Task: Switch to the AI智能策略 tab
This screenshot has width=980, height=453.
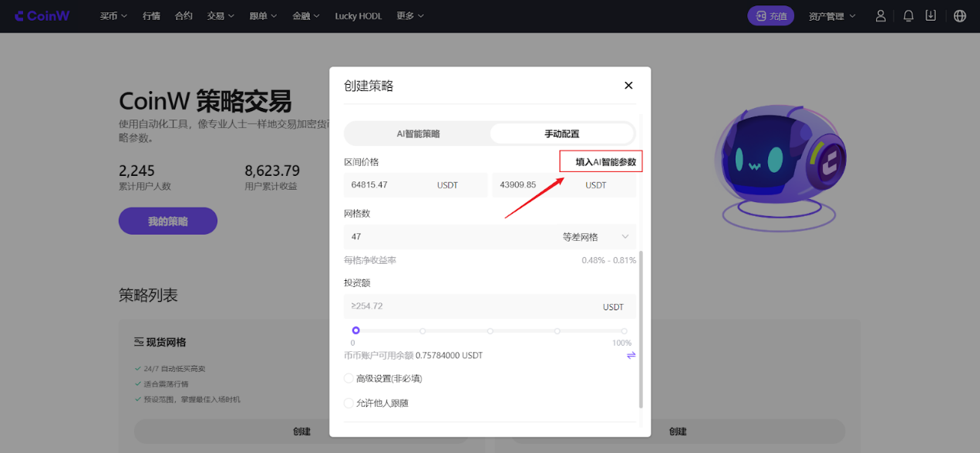Action: coord(418,134)
